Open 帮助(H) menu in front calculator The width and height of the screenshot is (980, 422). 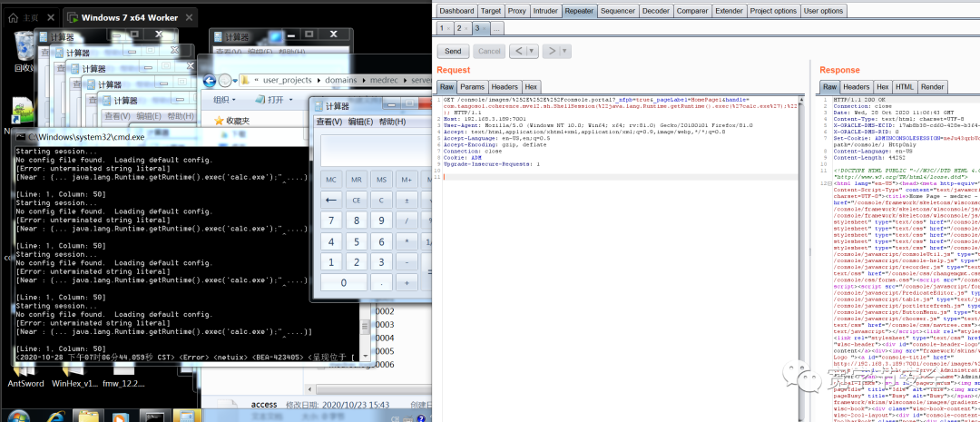(x=393, y=122)
